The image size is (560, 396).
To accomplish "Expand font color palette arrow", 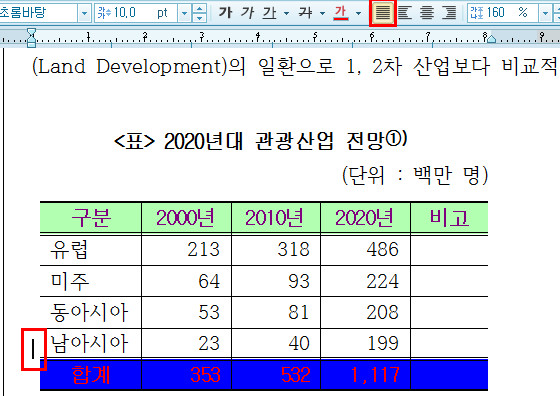I will tap(358, 14).
